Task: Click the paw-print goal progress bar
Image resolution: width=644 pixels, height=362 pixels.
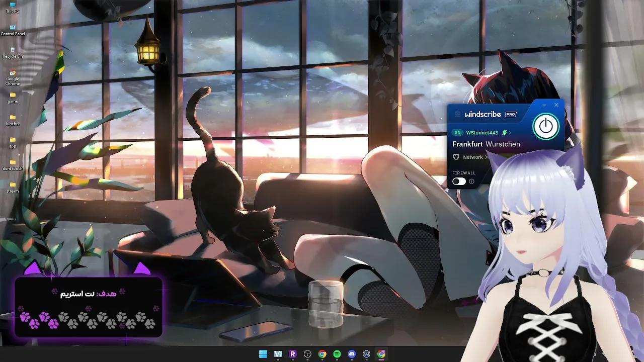Action: (89, 320)
